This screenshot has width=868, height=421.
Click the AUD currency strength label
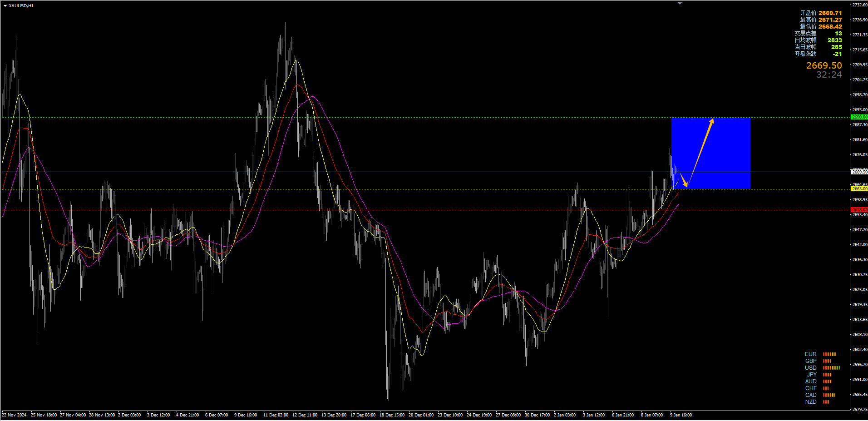(811, 381)
